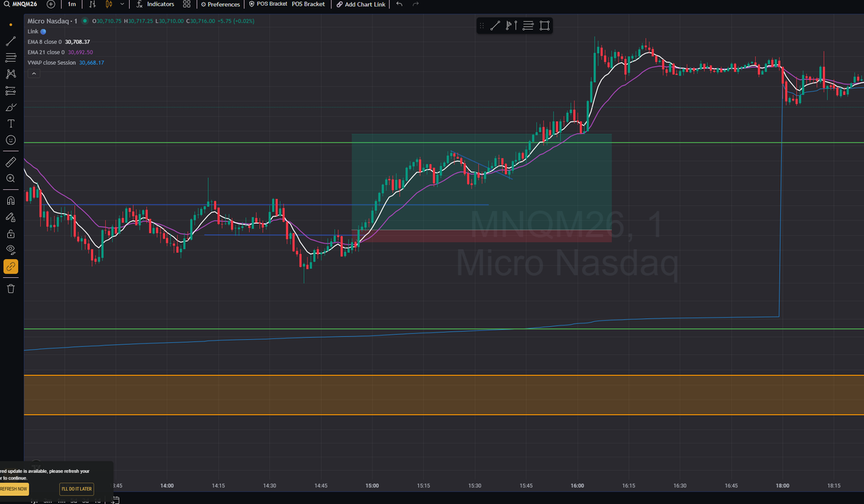The height and width of the screenshot is (504, 864).
Task: Undo the last chart action
Action: [400, 4]
